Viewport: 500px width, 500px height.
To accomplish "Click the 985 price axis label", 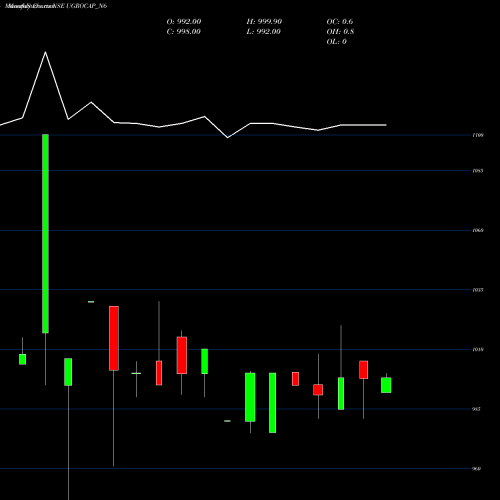I will (x=477, y=409).
